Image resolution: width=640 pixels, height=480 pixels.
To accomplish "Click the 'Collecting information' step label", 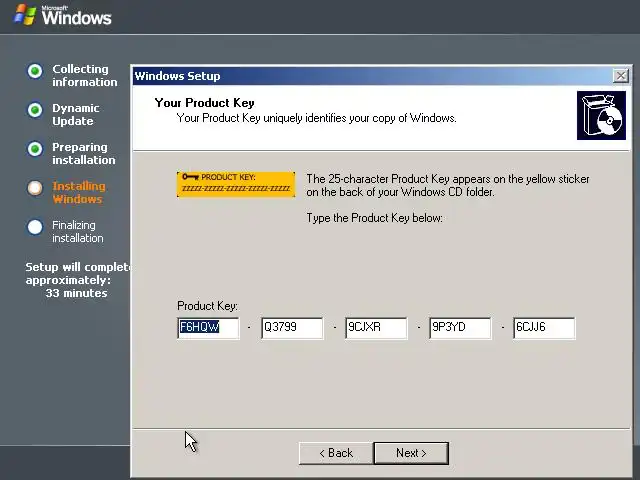I will [x=84, y=76].
